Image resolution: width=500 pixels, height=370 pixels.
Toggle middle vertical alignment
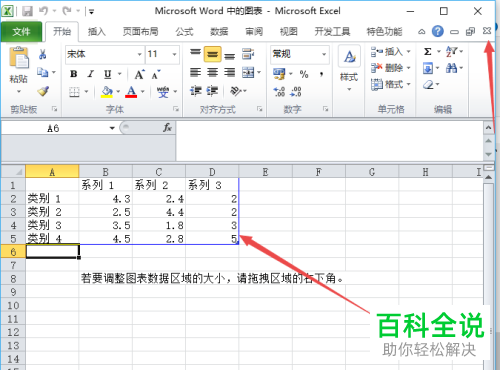(212, 54)
